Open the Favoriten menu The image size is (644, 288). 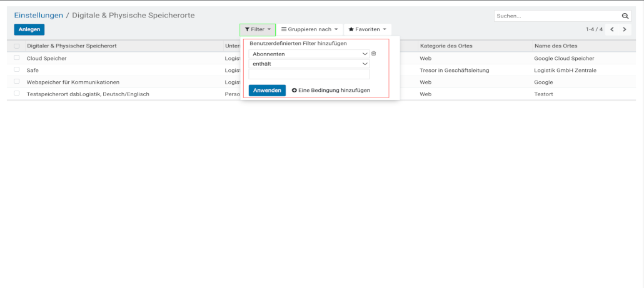tap(367, 29)
